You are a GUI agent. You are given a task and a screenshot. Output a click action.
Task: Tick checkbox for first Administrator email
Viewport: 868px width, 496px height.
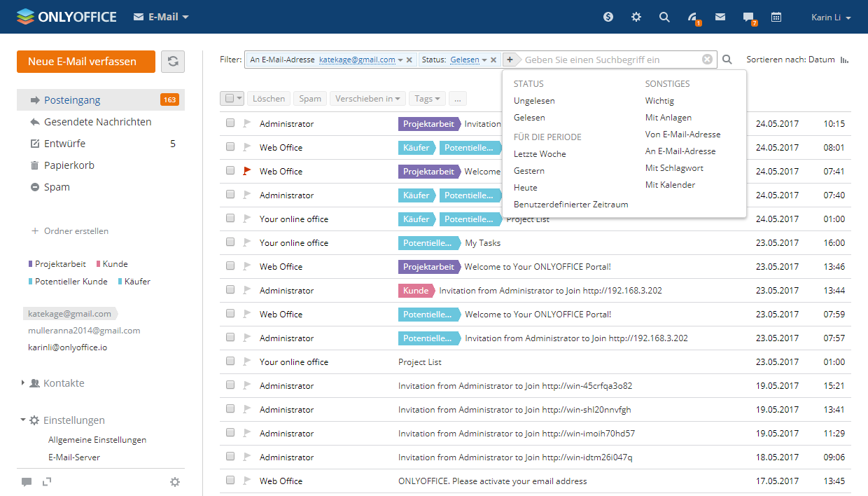(230, 124)
